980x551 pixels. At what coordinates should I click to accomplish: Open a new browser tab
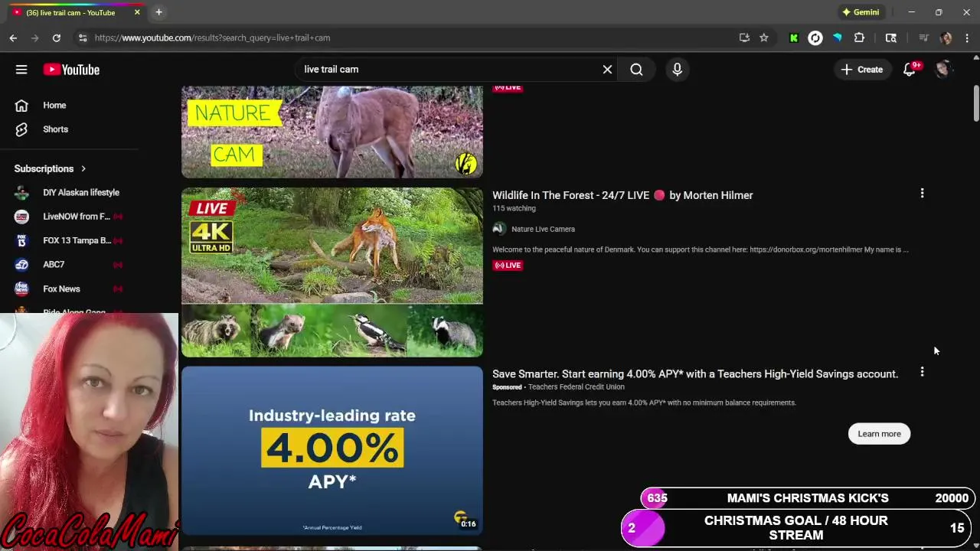(x=158, y=12)
